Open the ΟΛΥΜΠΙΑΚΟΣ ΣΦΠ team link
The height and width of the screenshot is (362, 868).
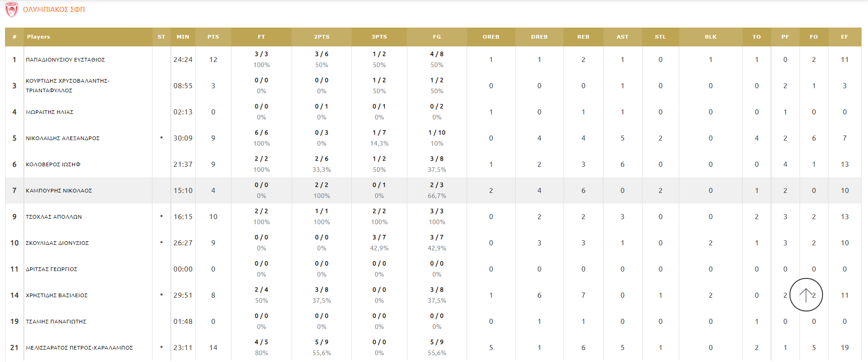pos(54,10)
